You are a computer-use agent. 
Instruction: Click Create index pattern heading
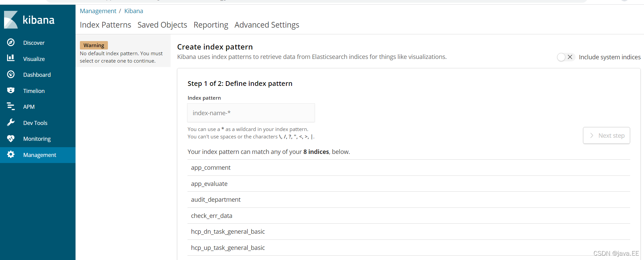(215, 47)
